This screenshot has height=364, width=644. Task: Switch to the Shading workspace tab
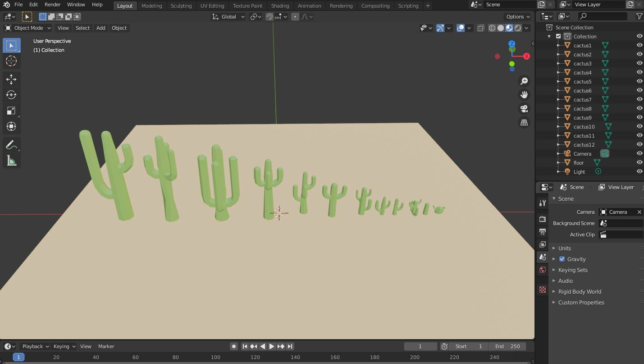tap(280, 6)
